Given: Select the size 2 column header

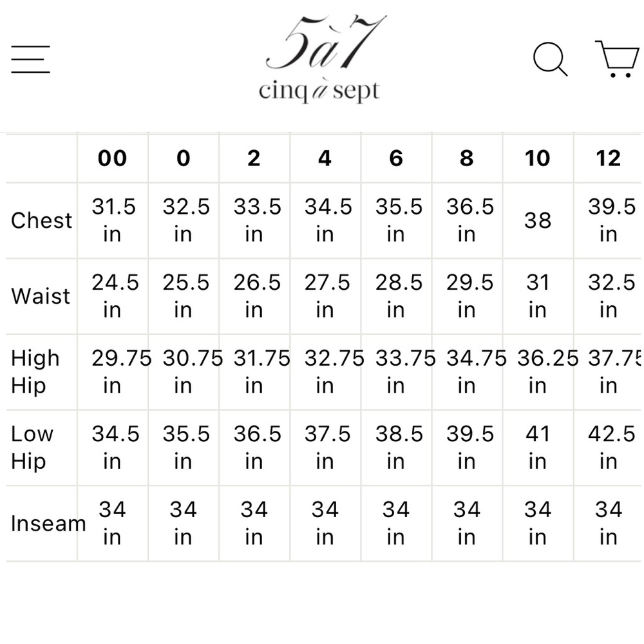Looking at the screenshot, I should coord(254,158).
